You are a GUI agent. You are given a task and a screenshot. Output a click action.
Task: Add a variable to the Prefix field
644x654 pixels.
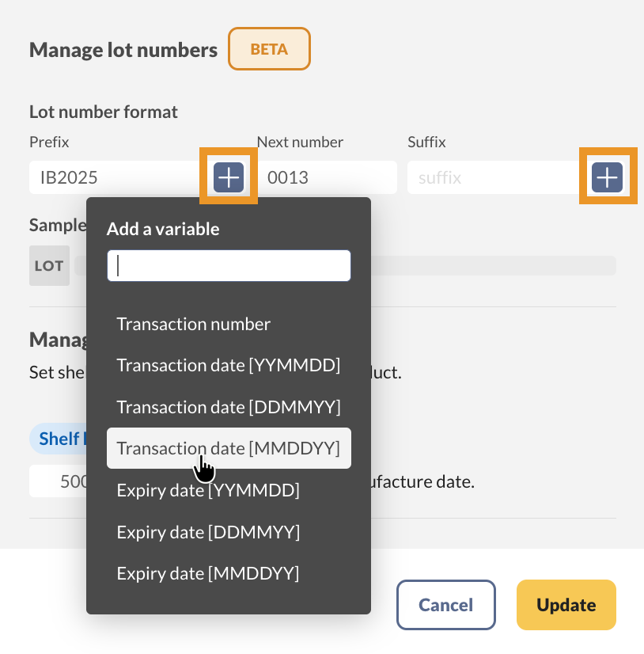click(x=228, y=177)
